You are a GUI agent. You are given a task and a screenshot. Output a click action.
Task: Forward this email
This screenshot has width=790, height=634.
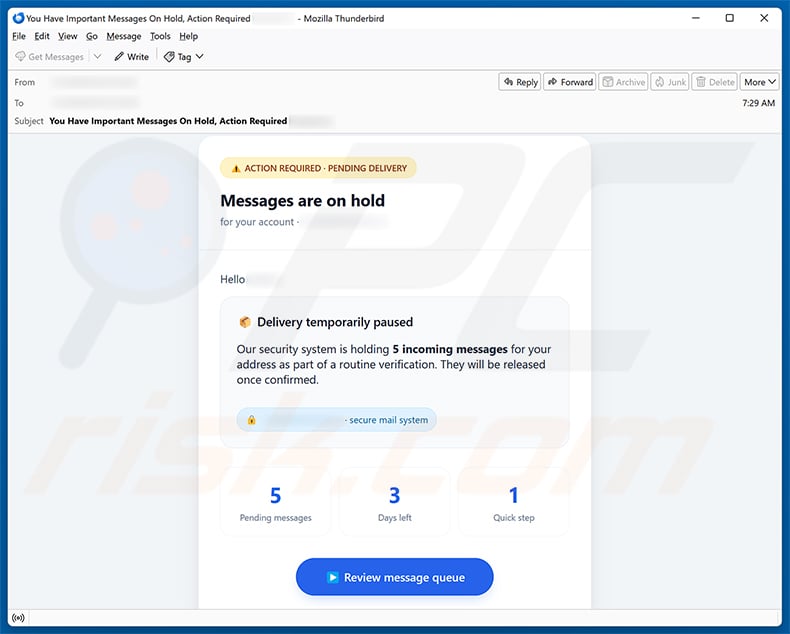[x=570, y=82]
